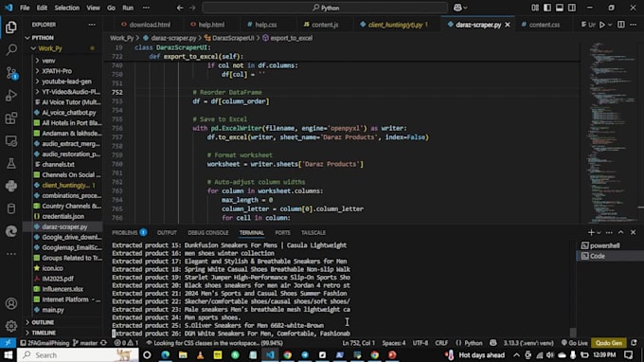
Task: Open the Explorer view in activity bar
Action: (x=11, y=27)
